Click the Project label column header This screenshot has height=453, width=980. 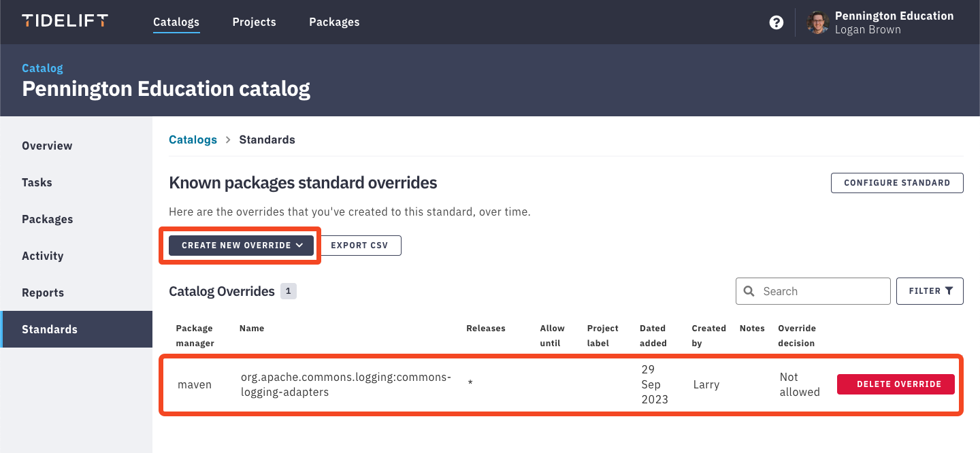603,336
